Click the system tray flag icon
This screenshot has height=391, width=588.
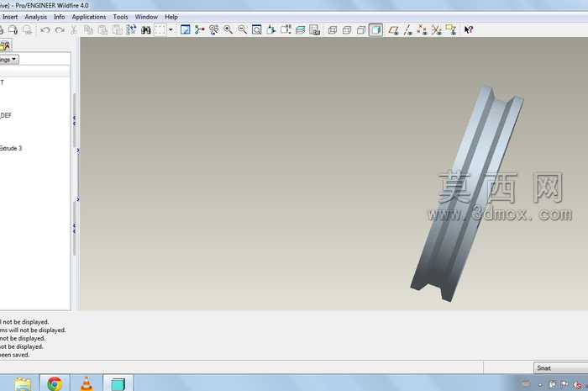pos(564,384)
